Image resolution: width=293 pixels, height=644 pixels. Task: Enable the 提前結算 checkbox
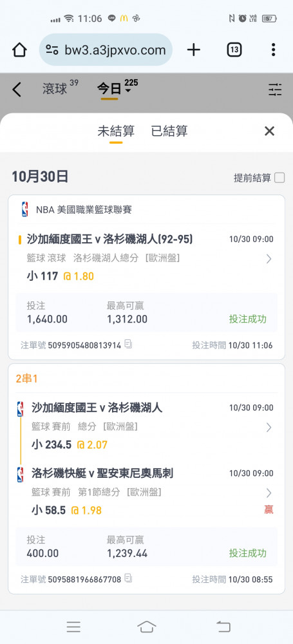tap(279, 178)
